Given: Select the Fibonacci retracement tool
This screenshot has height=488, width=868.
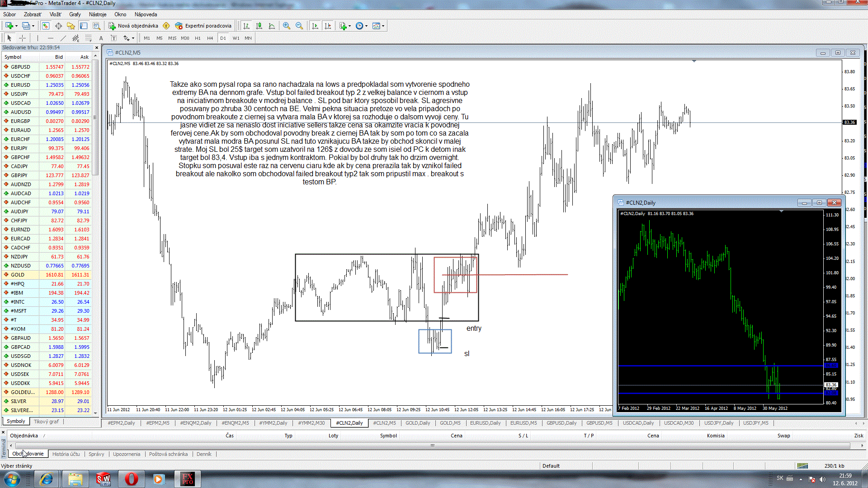Looking at the screenshot, I should [x=88, y=38].
